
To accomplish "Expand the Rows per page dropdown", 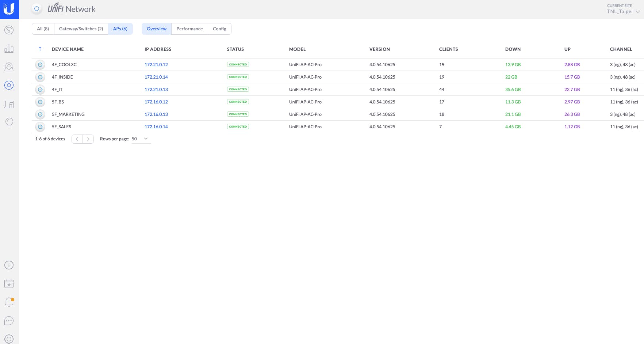I will click(141, 139).
